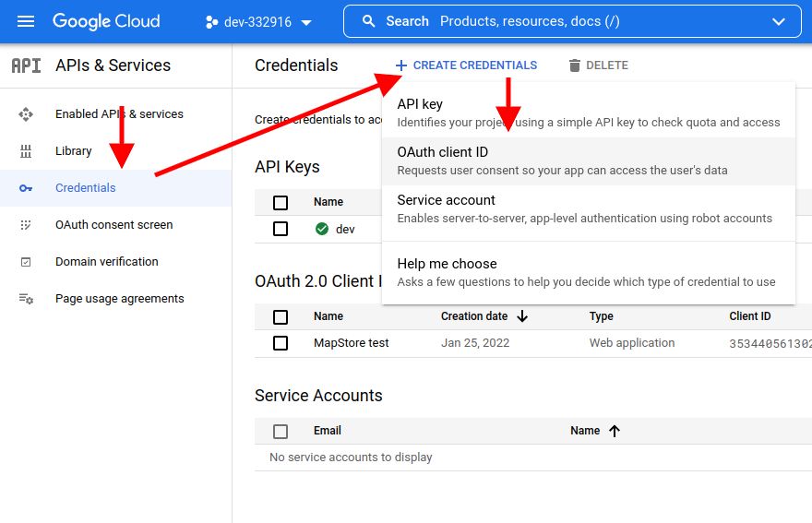812x523 pixels.
Task: Click the OAuth consent screen icon
Action: (26, 225)
